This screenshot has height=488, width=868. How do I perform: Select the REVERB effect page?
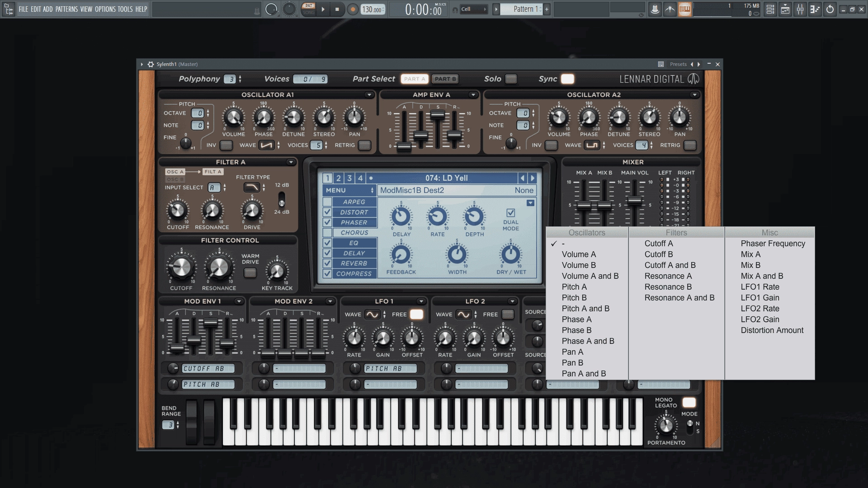[x=354, y=263]
